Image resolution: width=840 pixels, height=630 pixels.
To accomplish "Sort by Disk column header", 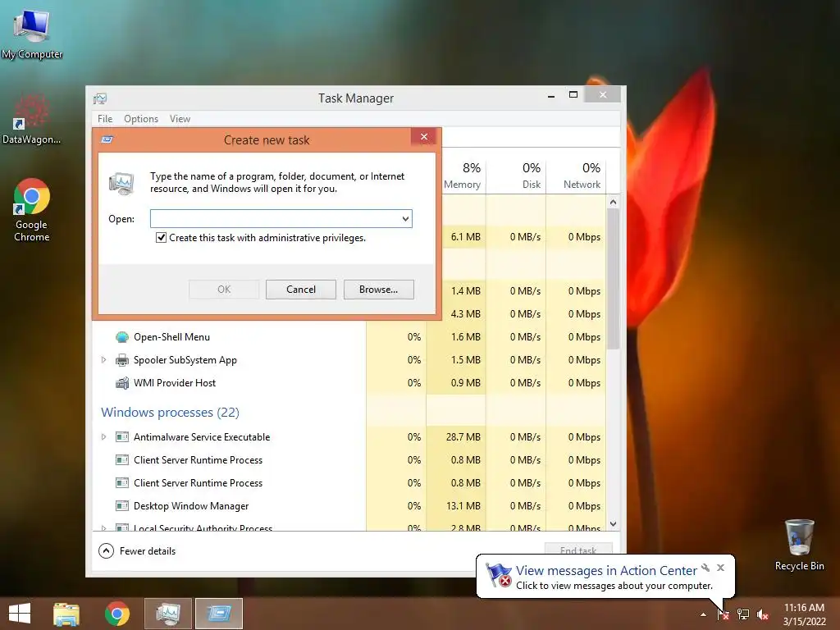I will 516,176.
